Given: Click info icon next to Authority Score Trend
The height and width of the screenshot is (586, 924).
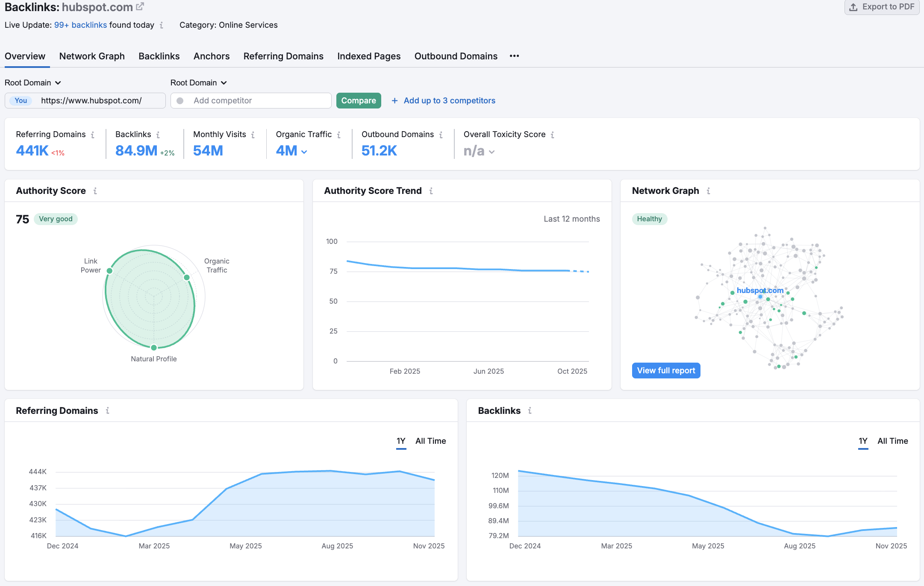Looking at the screenshot, I should (x=431, y=191).
